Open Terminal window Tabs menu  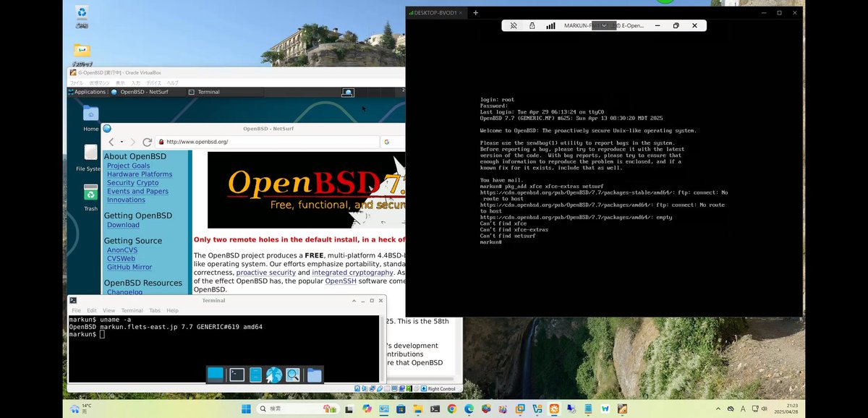pyautogui.click(x=155, y=310)
